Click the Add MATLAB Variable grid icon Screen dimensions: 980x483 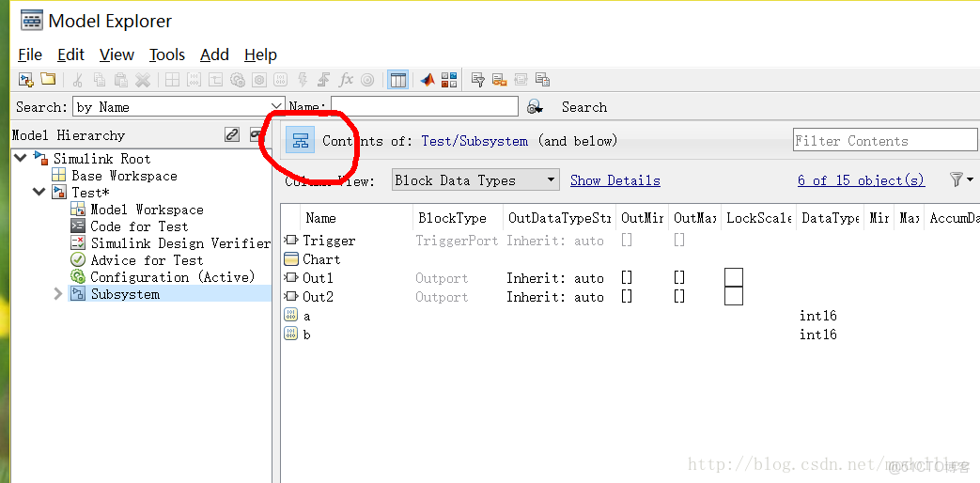173,80
